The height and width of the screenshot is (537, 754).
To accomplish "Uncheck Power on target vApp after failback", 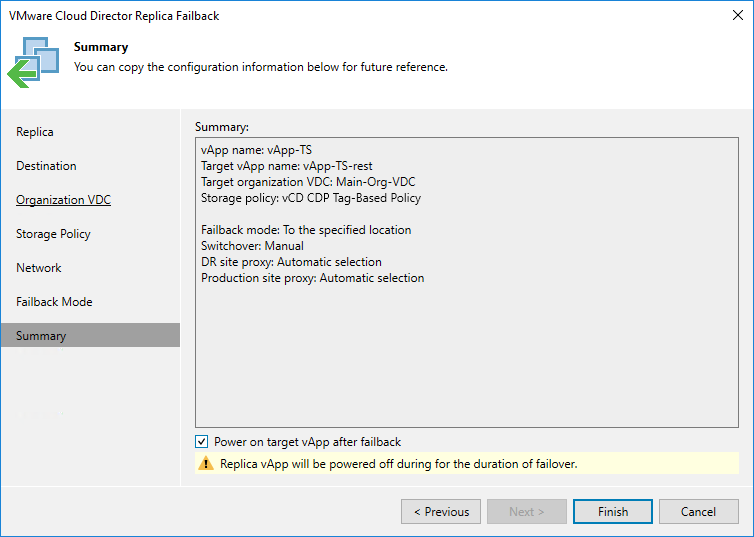I will pos(201,441).
